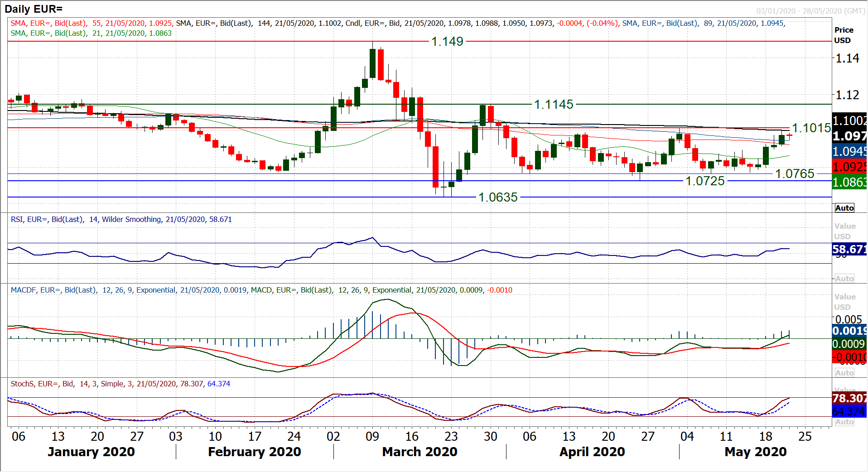This screenshot has width=868, height=472.
Task: Toggle Auto scaling in the MACD panel
Action: [844, 373]
